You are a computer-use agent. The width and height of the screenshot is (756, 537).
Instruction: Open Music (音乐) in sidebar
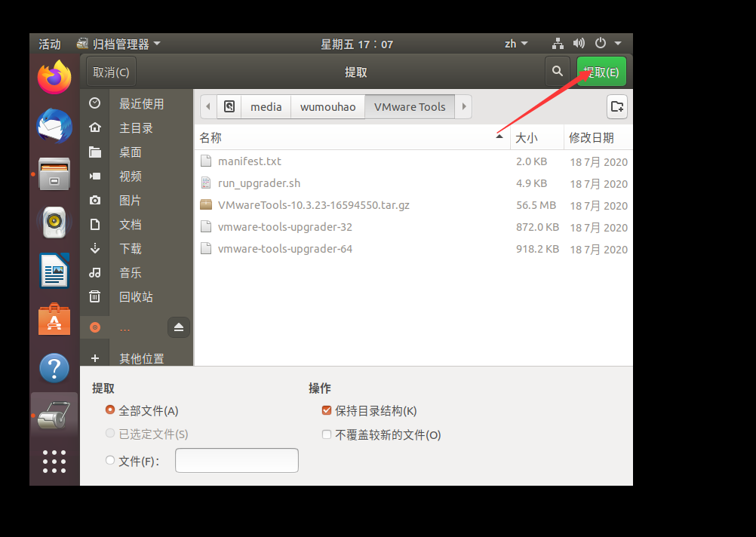(137, 272)
